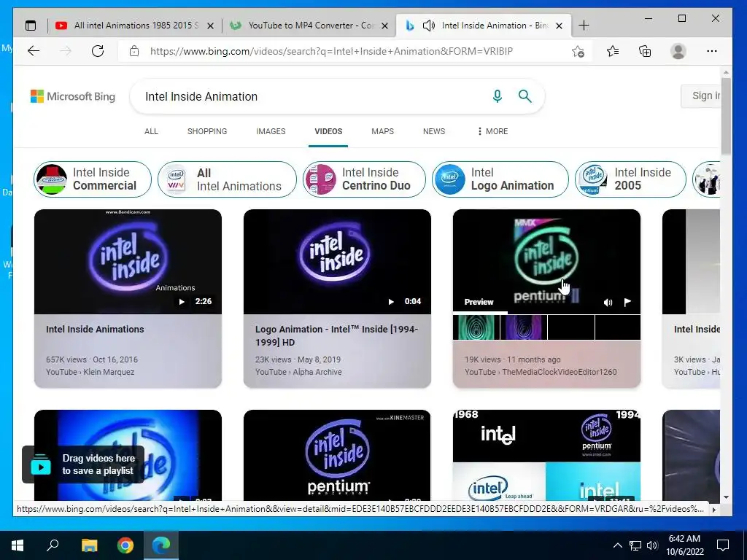Switch to the NEWS search tab
The width and height of the screenshot is (747, 560).
[x=434, y=131]
